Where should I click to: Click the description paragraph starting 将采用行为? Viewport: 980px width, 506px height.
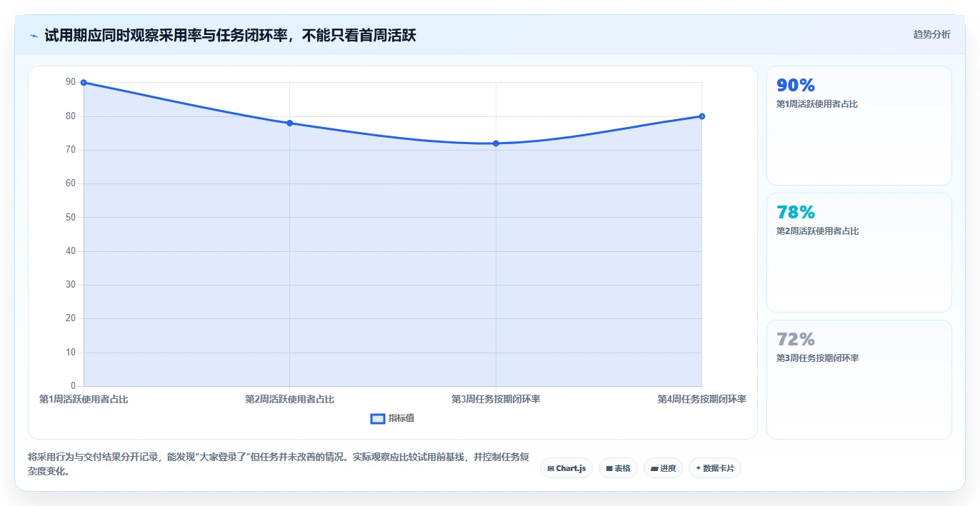pos(279,464)
